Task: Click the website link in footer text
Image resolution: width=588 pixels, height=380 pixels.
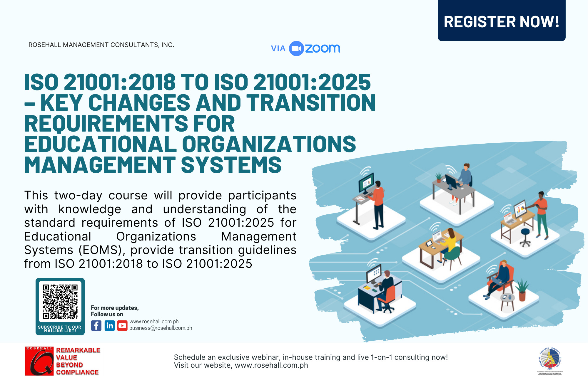Action: tap(271, 365)
